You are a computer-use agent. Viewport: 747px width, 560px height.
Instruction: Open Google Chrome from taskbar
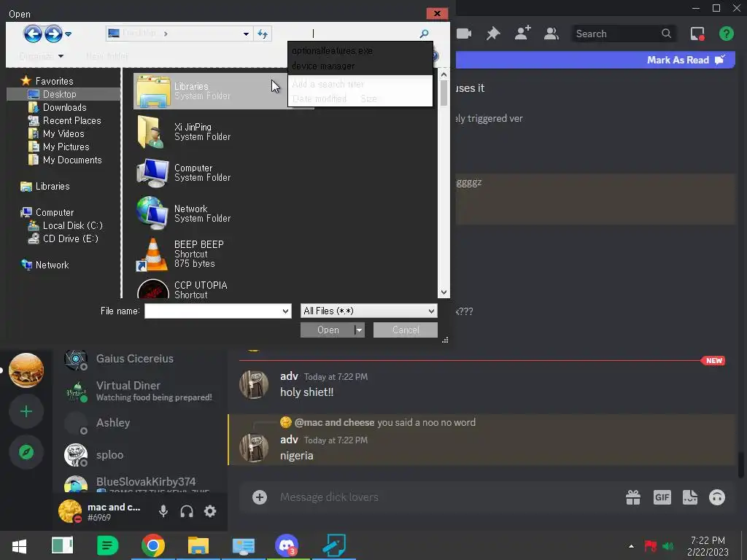pos(153,545)
